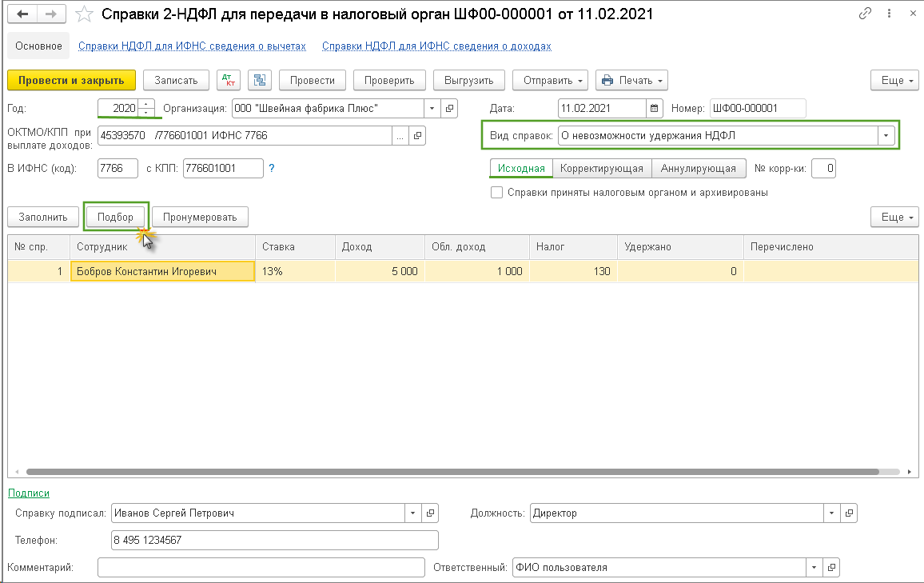Open 'Справки НДФЛ для ИФНС сведения о вычетах'
The image size is (924, 583).
coord(192,46)
